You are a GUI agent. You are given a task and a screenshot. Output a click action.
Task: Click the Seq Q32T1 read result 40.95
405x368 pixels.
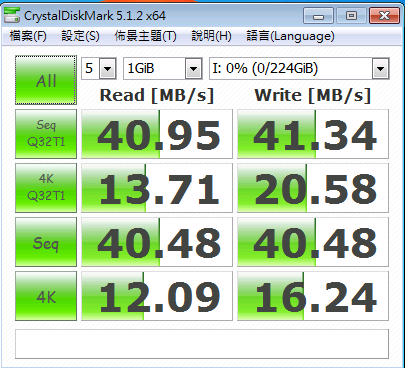(157, 134)
